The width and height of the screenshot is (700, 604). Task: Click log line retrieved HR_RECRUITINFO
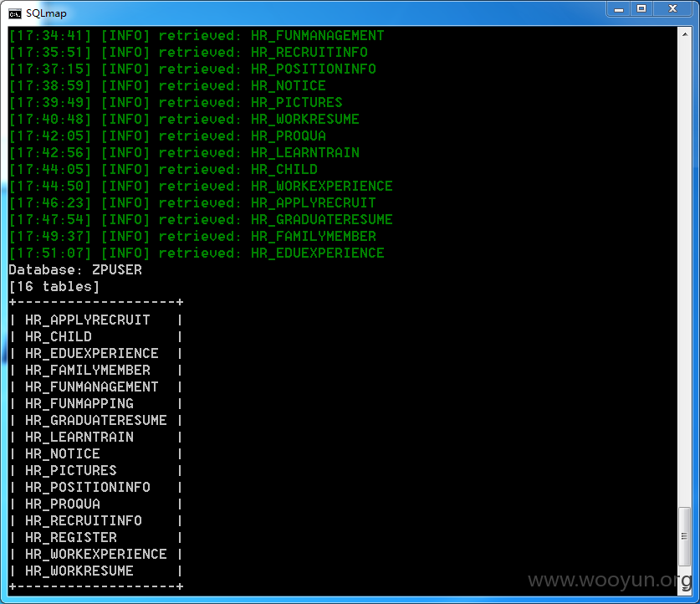[x=188, y=52]
